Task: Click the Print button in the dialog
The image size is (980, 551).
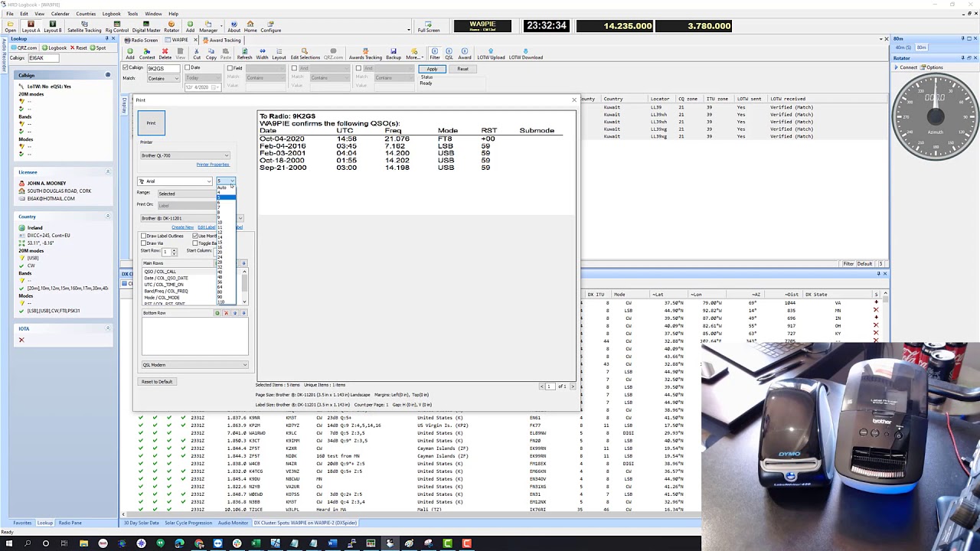Action: click(151, 123)
